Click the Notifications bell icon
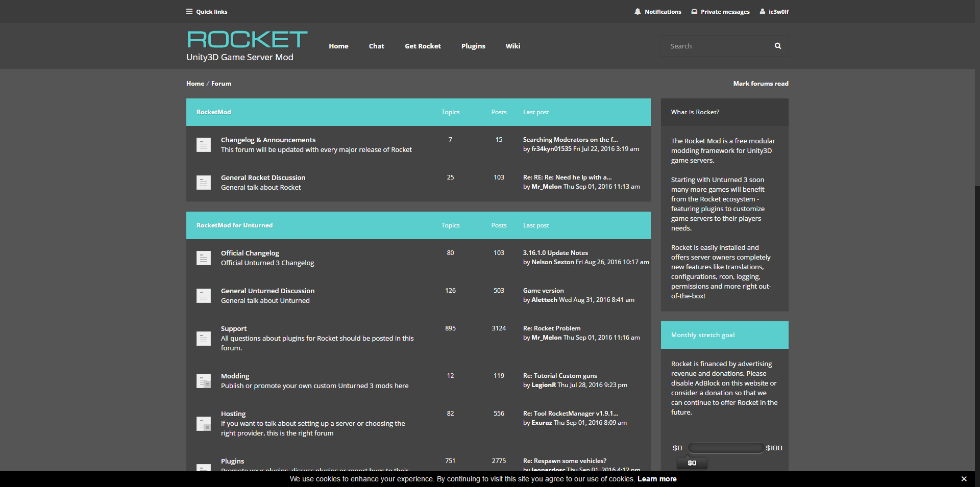 tap(638, 11)
